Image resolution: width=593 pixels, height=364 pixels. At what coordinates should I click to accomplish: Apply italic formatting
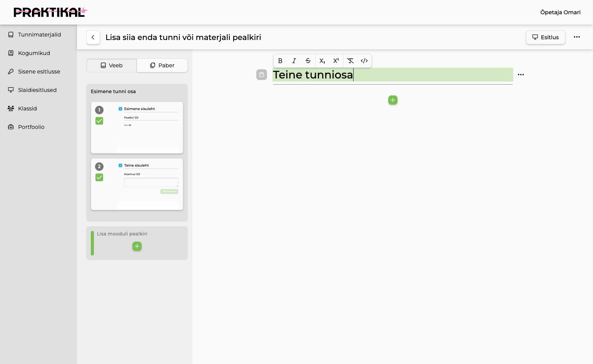[x=294, y=61]
